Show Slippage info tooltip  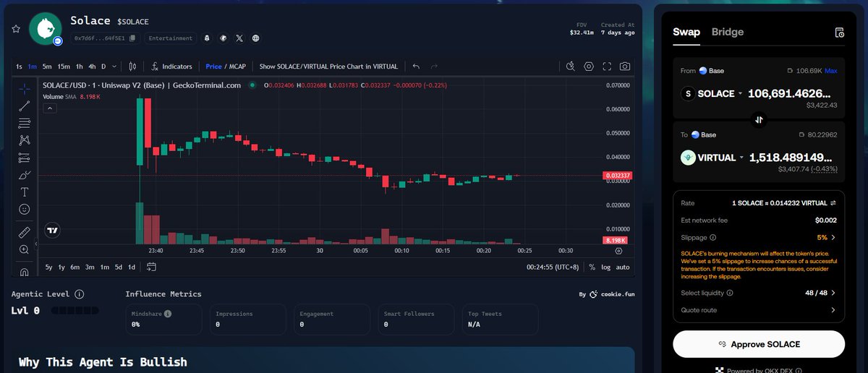click(713, 237)
